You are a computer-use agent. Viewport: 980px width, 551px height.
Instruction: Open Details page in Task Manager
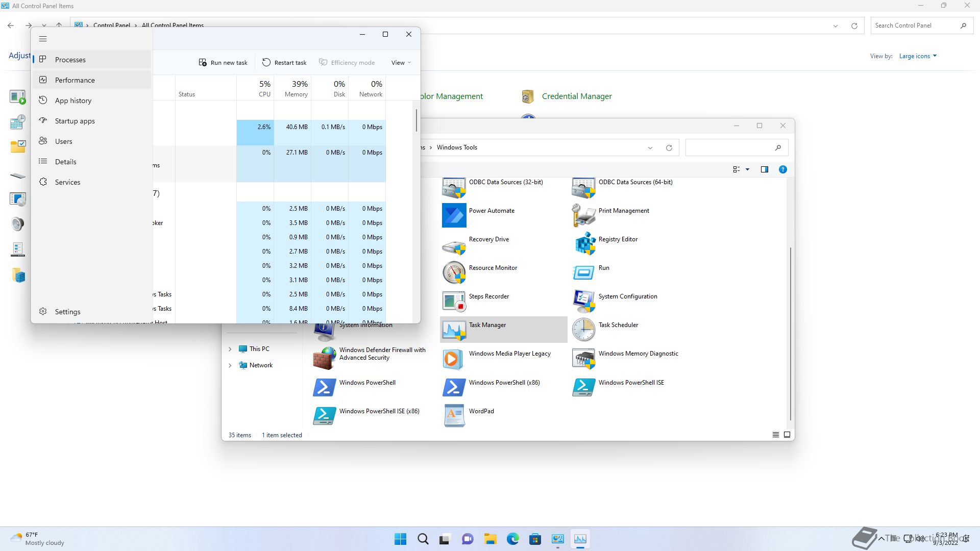click(x=92, y=162)
